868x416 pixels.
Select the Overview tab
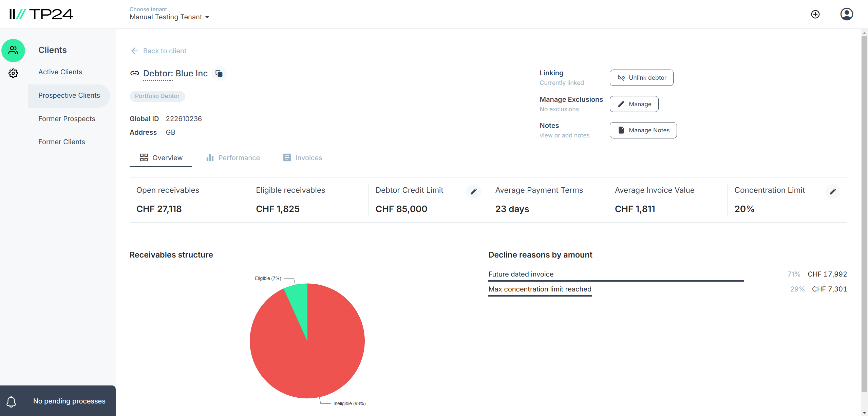(x=161, y=158)
